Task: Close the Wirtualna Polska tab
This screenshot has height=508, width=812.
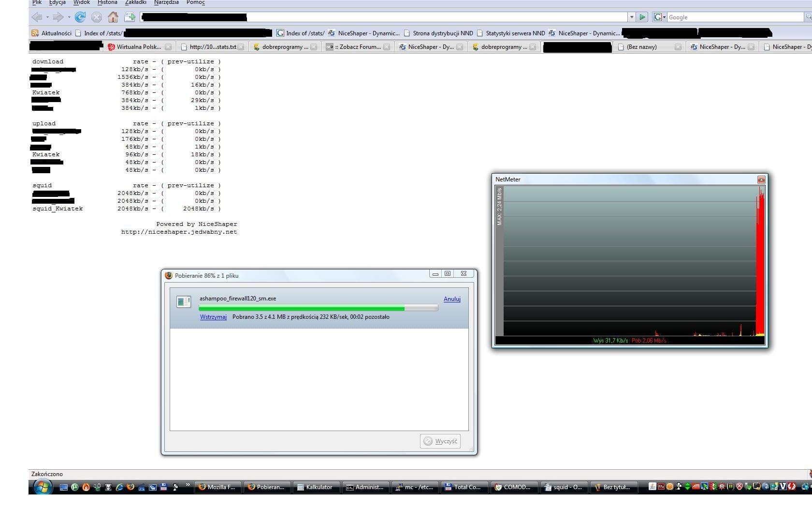Action: click(x=168, y=47)
